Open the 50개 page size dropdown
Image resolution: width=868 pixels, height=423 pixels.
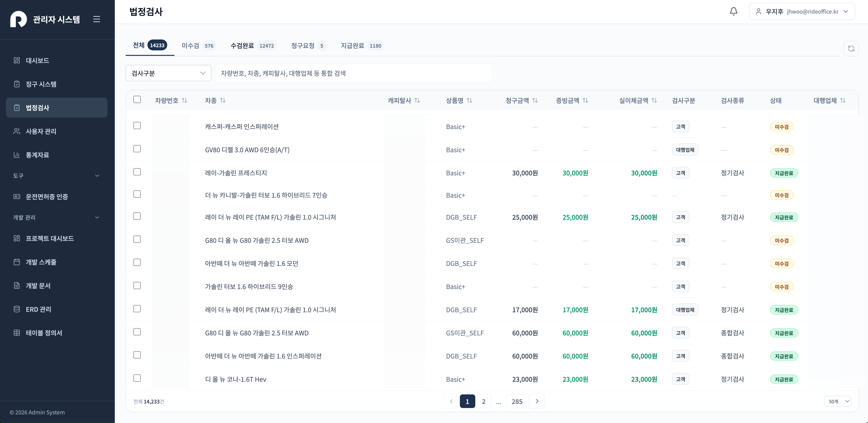coord(838,401)
